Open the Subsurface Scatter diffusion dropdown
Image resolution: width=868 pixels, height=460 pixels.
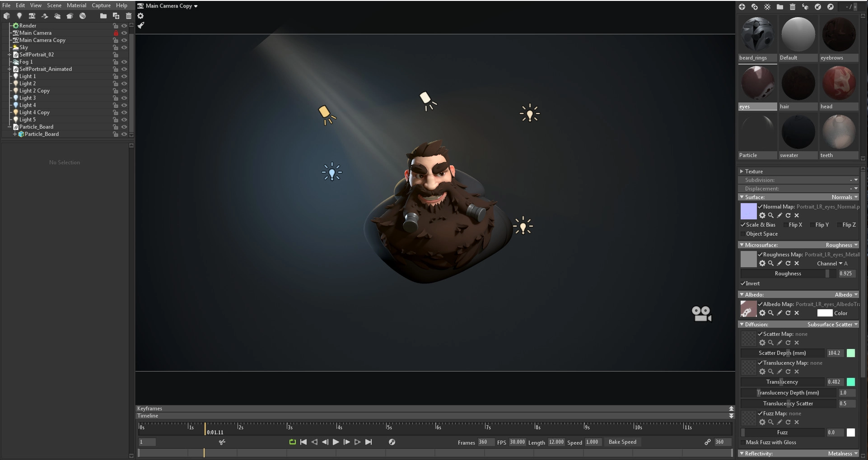pos(832,325)
